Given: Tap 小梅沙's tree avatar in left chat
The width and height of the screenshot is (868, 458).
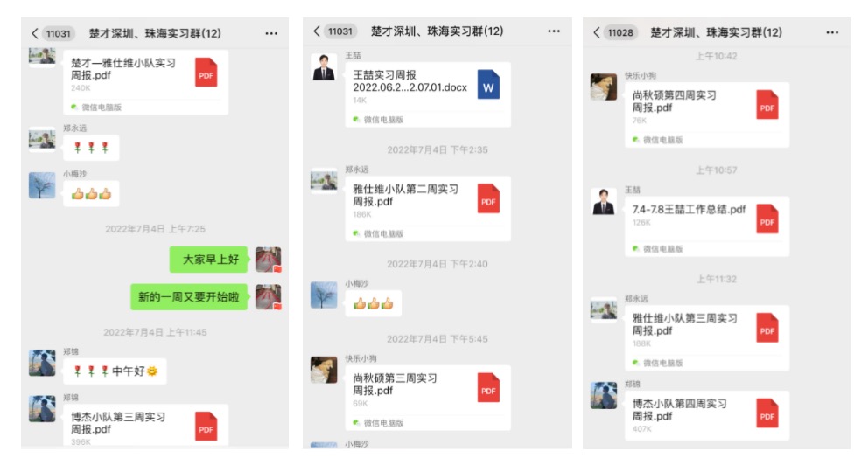Looking at the screenshot, I should tap(42, 185).
